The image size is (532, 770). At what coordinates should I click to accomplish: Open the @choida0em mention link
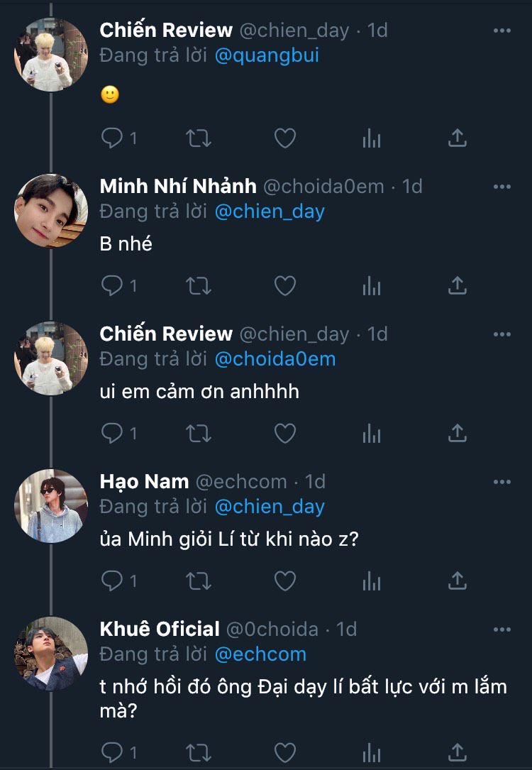[275, 359]
